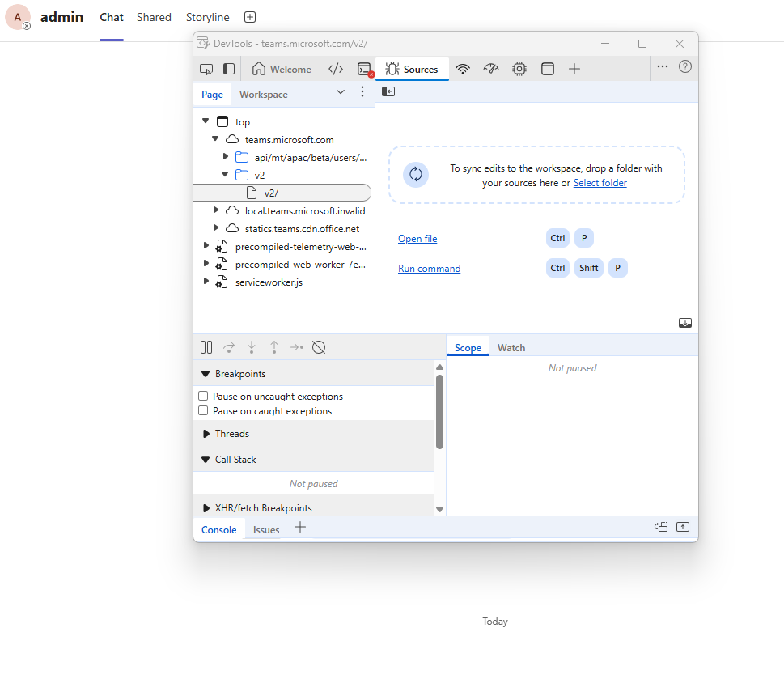Enable Pause on caught exceptions
This screenshot has height=696, width=784.
(x=204, y=411)
